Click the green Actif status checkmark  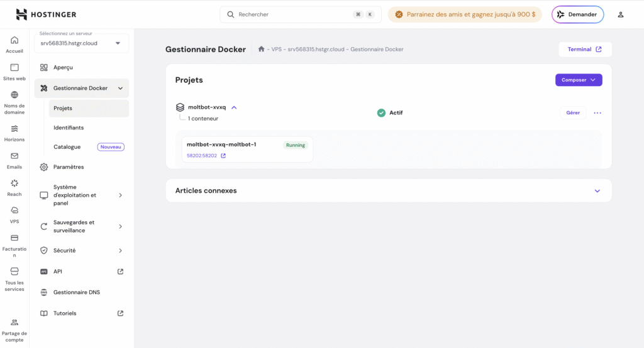tap(381, 112)
